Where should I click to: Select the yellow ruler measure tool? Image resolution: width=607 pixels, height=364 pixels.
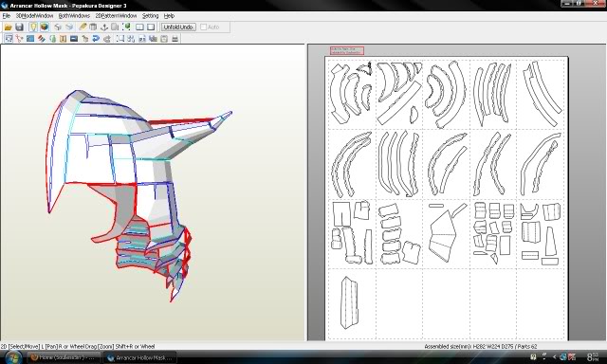(83, 27)
